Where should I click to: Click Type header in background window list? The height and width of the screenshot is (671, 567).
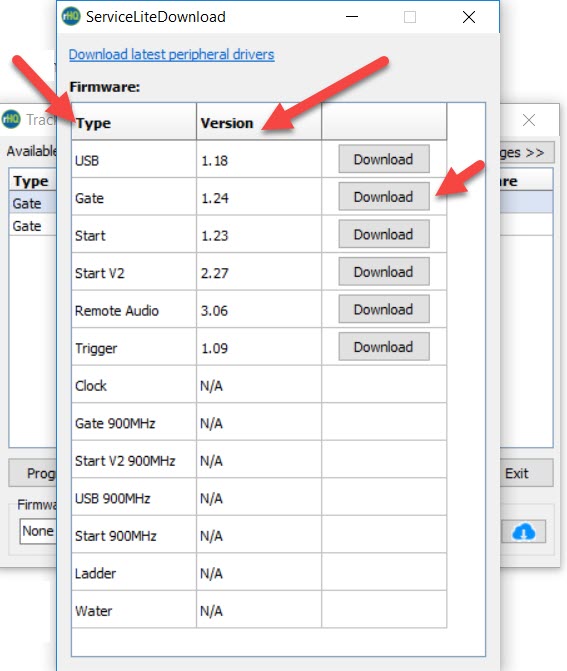click(x=33, y=181)
